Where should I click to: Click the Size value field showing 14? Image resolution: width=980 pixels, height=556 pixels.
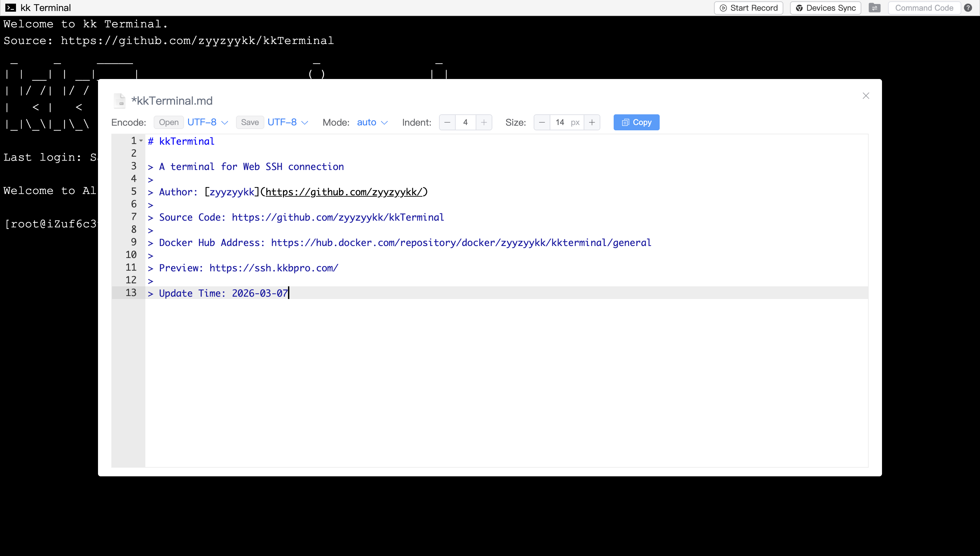560,122
